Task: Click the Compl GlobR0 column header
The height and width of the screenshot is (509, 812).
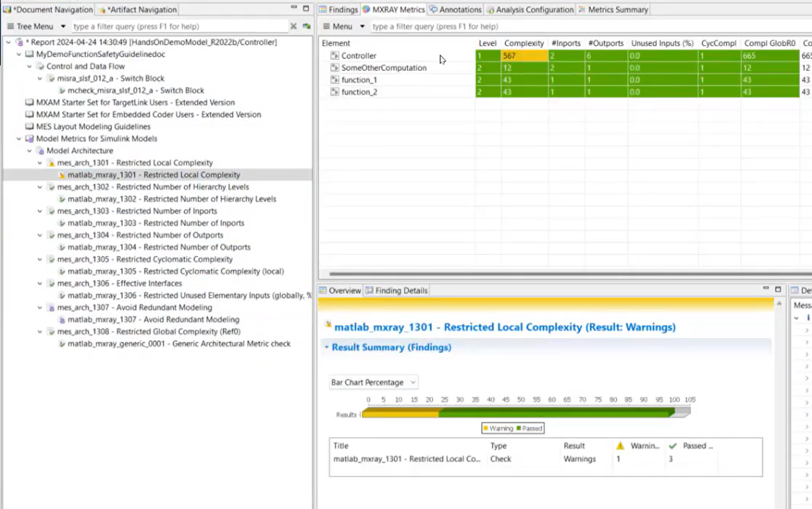Action: click(769, 43)
